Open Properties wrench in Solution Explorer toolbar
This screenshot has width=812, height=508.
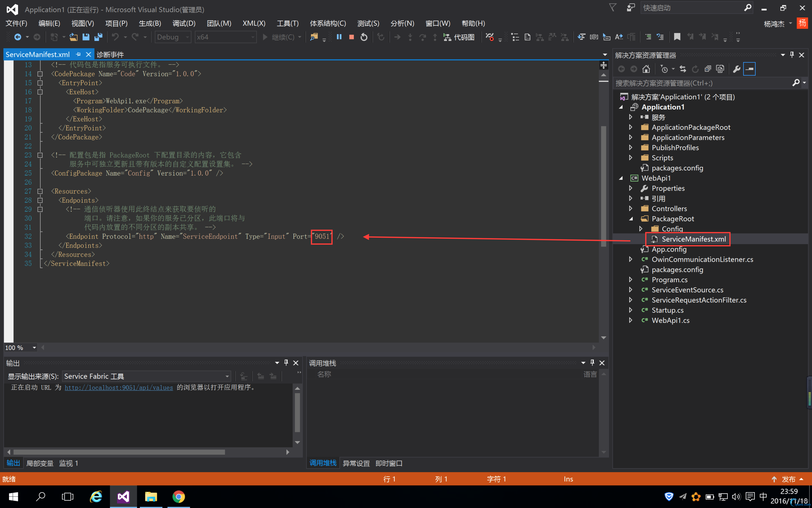[737, 69]
